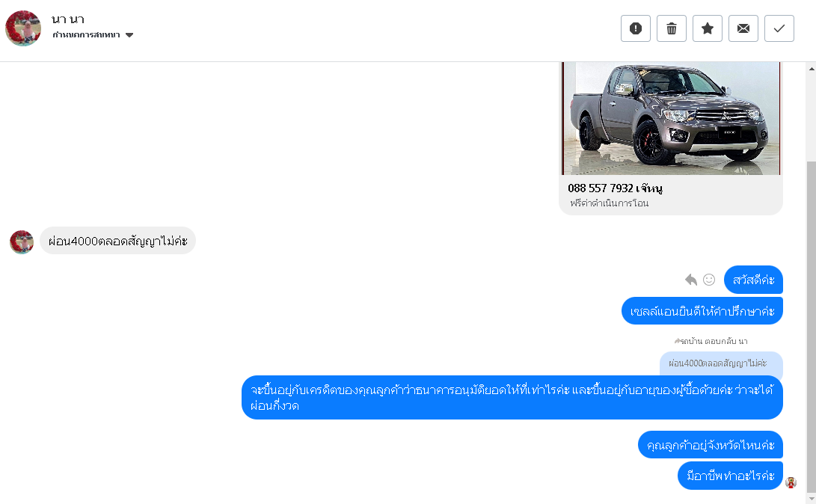Delete the conversation using trash icon
The image size is (816, 504).
tap(672, 28)
